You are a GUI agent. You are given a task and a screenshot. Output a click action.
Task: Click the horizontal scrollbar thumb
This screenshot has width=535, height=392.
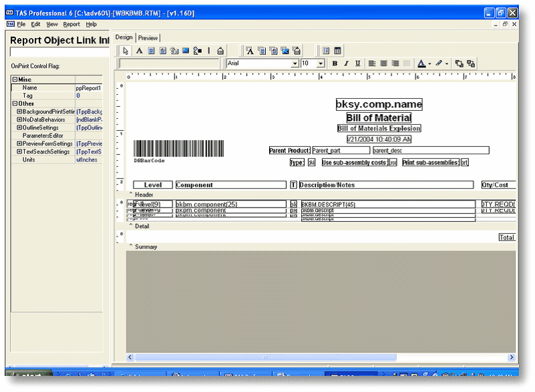266,357
